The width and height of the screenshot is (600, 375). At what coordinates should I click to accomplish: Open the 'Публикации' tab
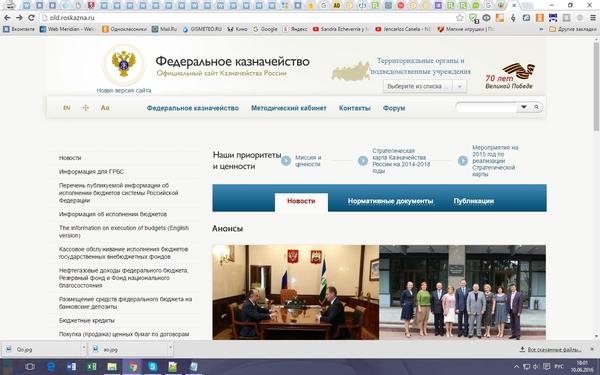coord(473,201)
